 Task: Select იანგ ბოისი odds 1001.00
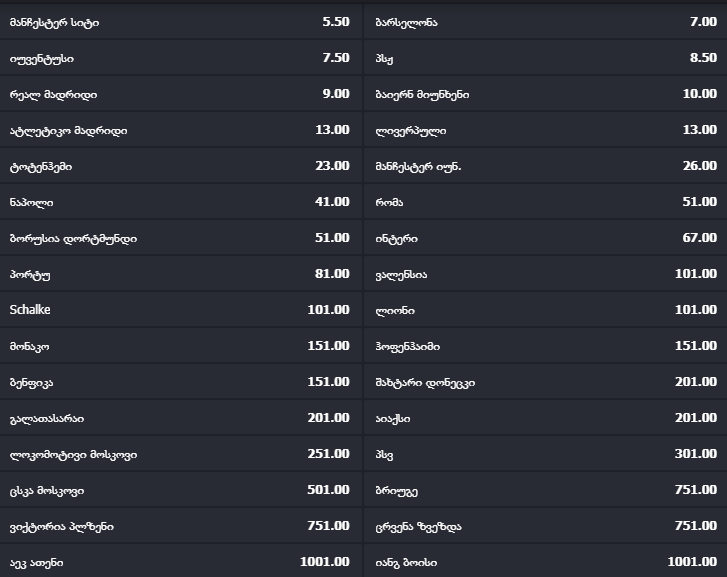tap(545, 562)
